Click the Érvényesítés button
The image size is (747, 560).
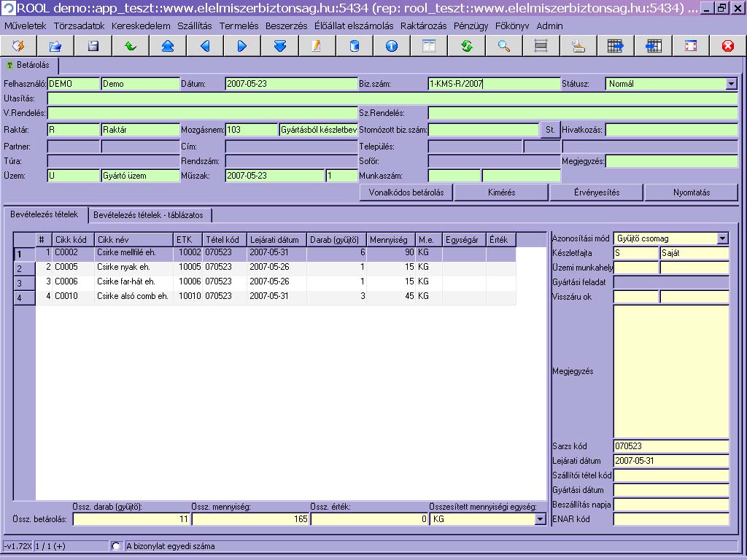click(x=596, y=192)
